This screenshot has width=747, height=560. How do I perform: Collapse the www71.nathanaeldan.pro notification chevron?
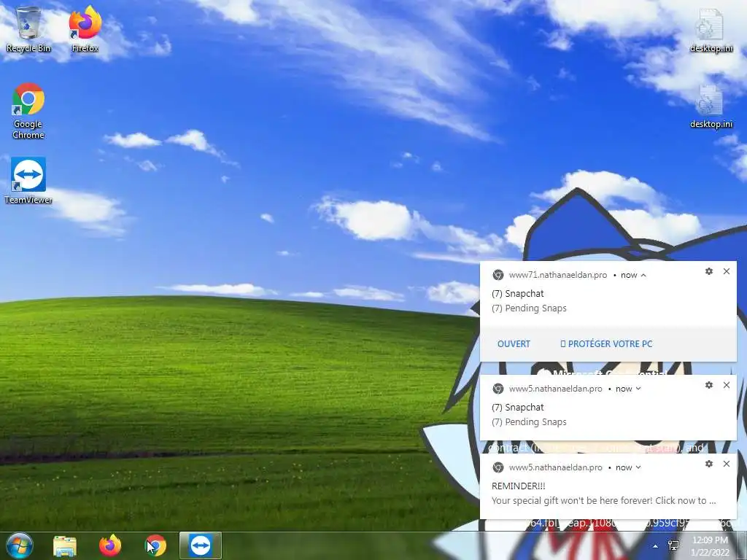(x=643, y=275)
